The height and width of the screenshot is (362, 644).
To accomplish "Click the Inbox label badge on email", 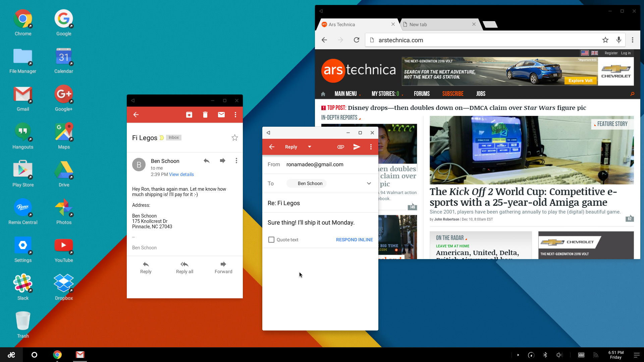I will pos(173,137).
